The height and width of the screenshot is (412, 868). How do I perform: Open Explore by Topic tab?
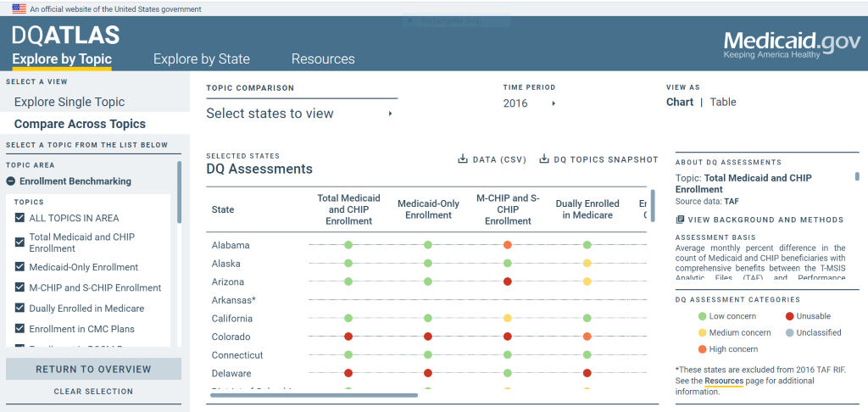62,59
